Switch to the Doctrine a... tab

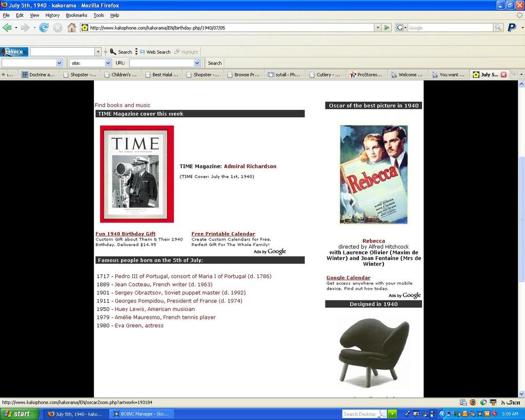coord(38,75)
